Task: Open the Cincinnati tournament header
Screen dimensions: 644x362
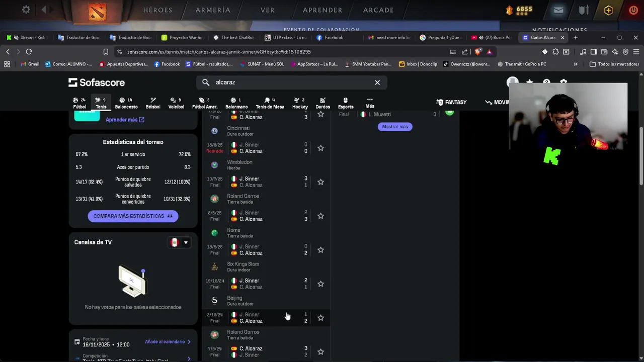Action: pyautogui.click(x=266, y=131)
